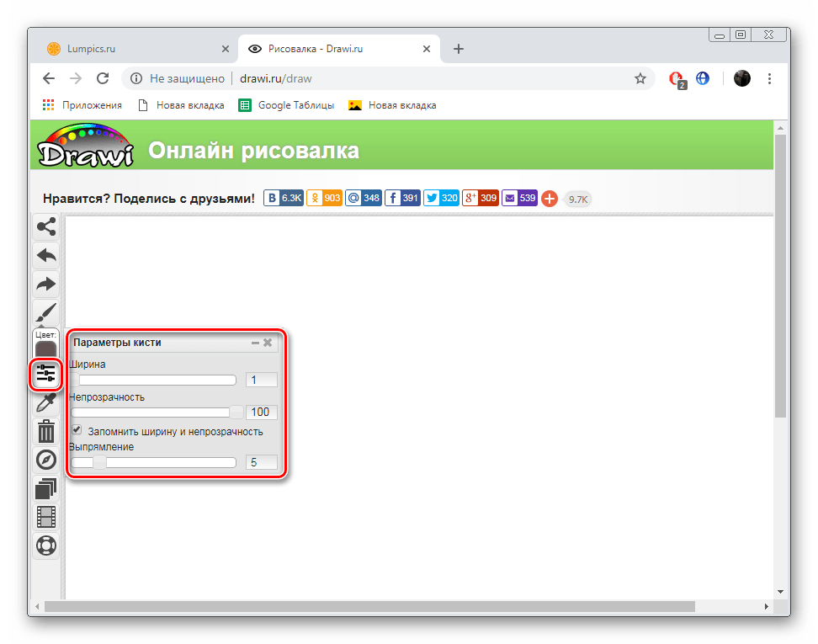Select the Brush tool
This screenshot has width=818, height=644.
[46, 313]
